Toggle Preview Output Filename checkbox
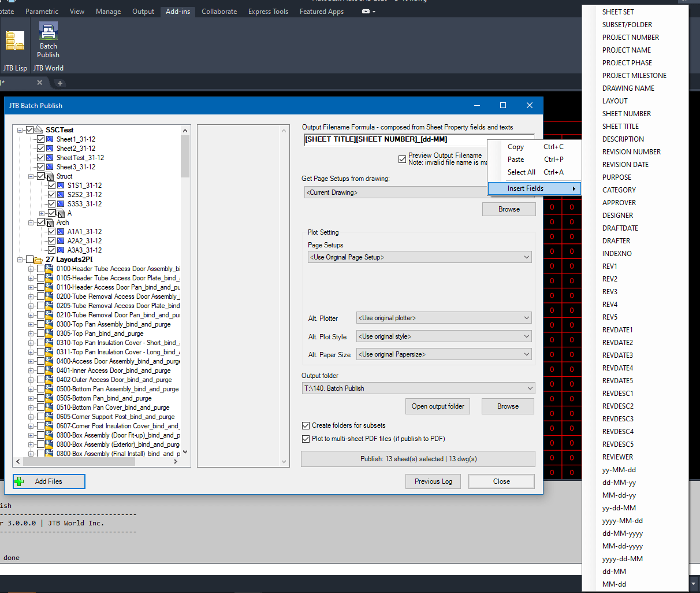The height and width of the screenshot is (593, 700). 402,159
